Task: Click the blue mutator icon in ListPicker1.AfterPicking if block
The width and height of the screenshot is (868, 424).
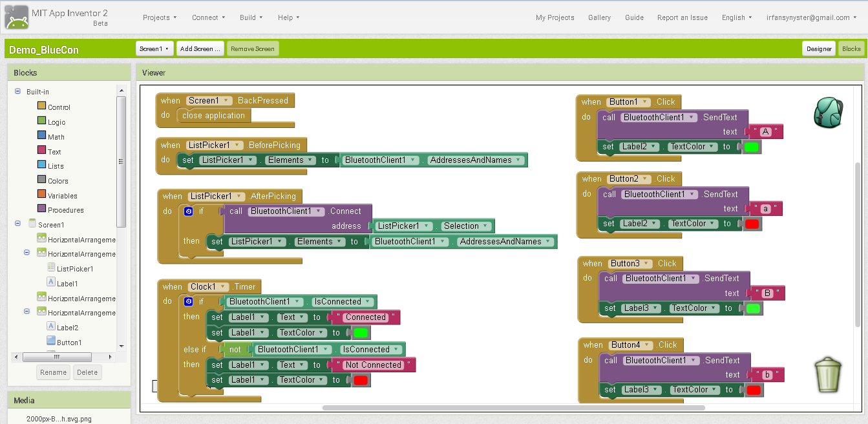Action: [188, 211]
